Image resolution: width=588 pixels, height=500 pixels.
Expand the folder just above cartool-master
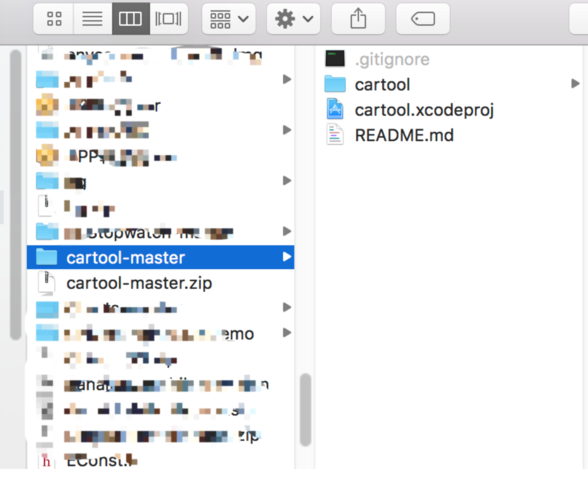click(286, 231)
